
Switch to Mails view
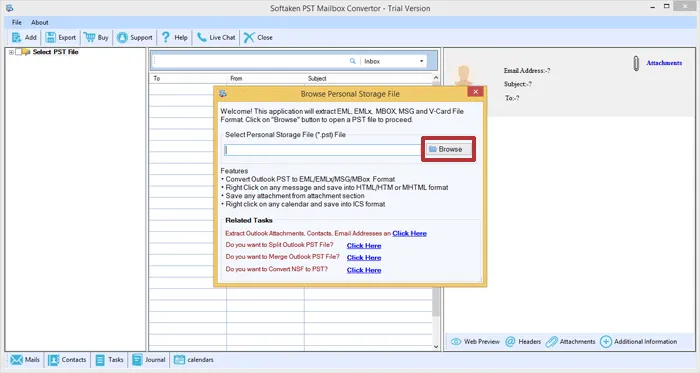coord(25,360)
